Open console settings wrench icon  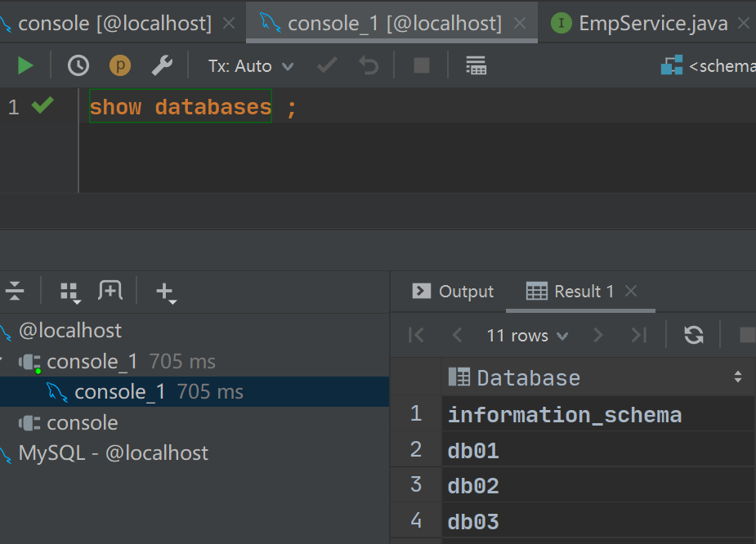(162, 65)
